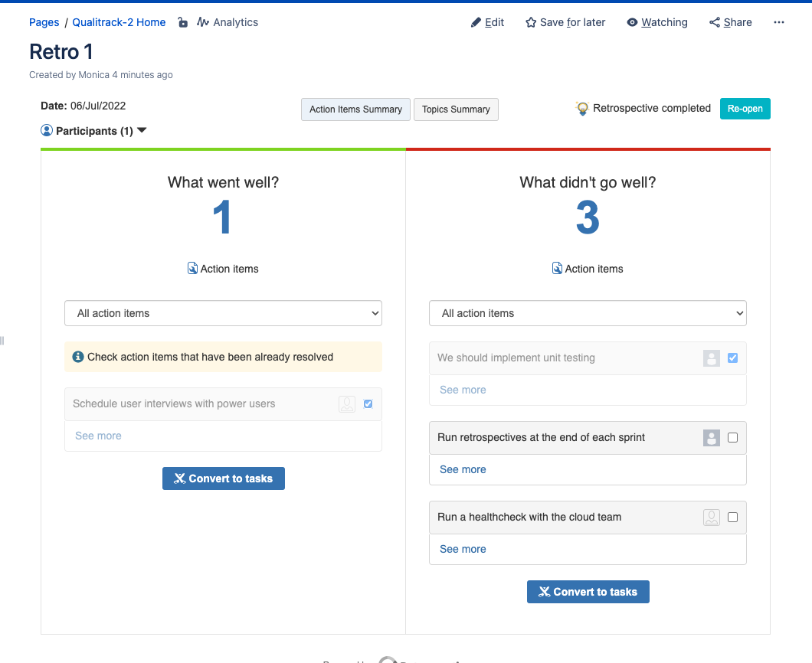Check 'Run retrospectives at the end of each sprint'
Screen dimensions: 812x663
point(732,438)
